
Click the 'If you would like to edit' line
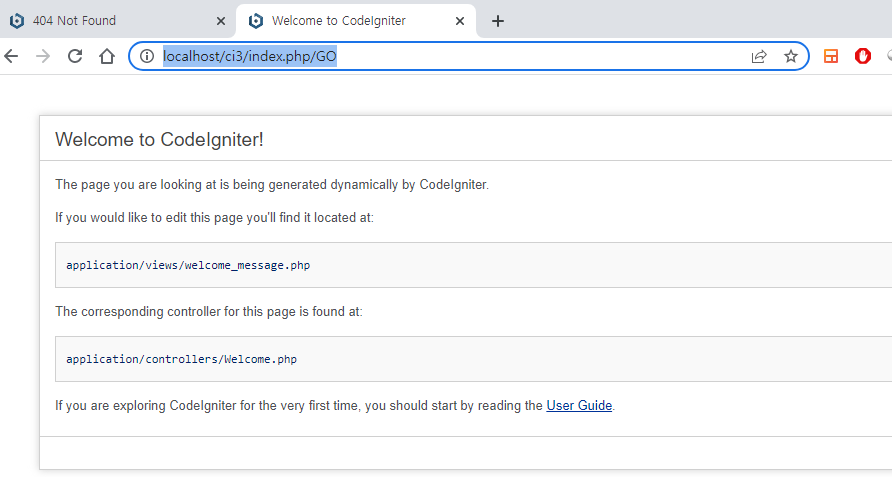point(214,217)
